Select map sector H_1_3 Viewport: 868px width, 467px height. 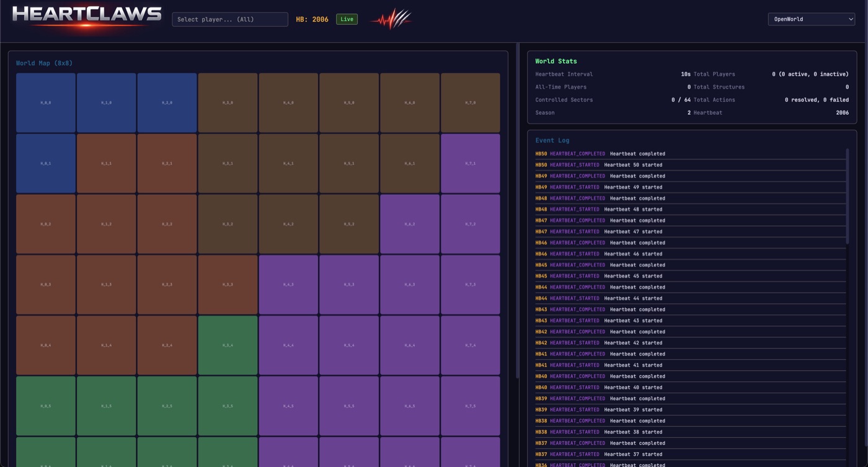[107, 285]
